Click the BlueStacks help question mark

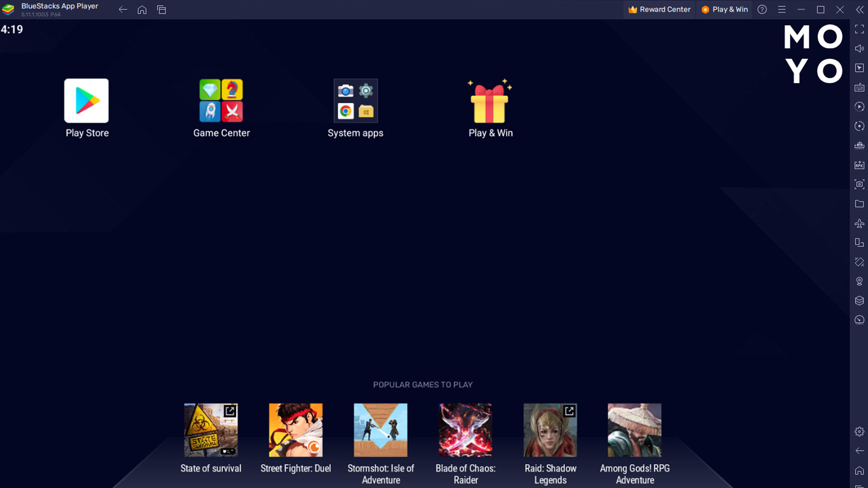[762, 9]
